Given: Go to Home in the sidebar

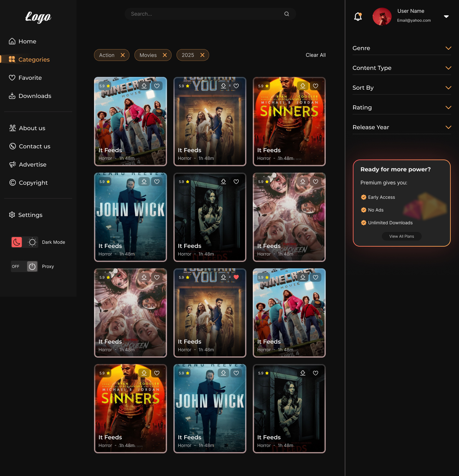Looking at the screenshot, I should [x=23, y=41].
